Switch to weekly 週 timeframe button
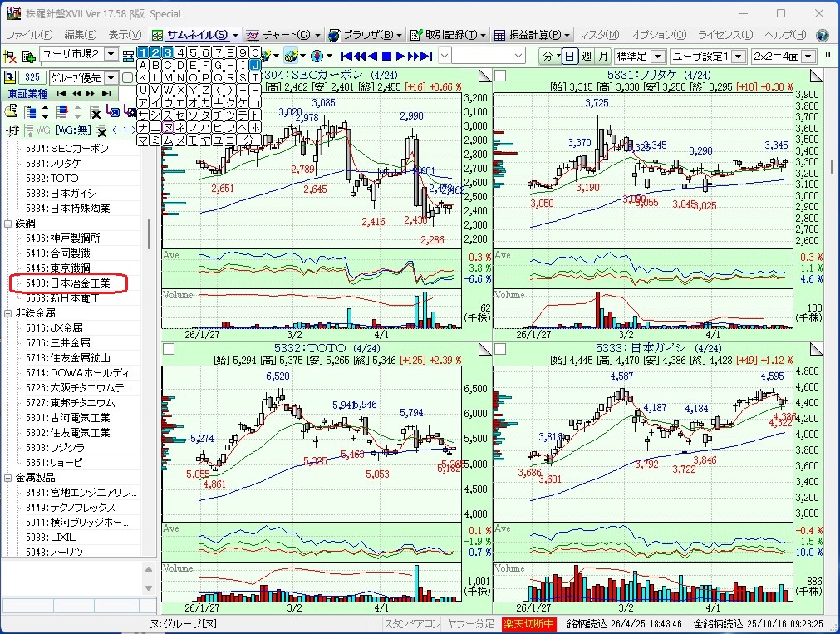Viewport: 840px width, 634px height. [x=587, y=56]
